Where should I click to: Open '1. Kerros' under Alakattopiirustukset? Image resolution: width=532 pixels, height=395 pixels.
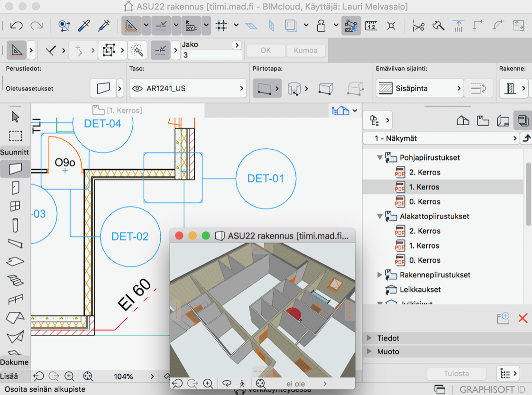[x=424, y=246]
